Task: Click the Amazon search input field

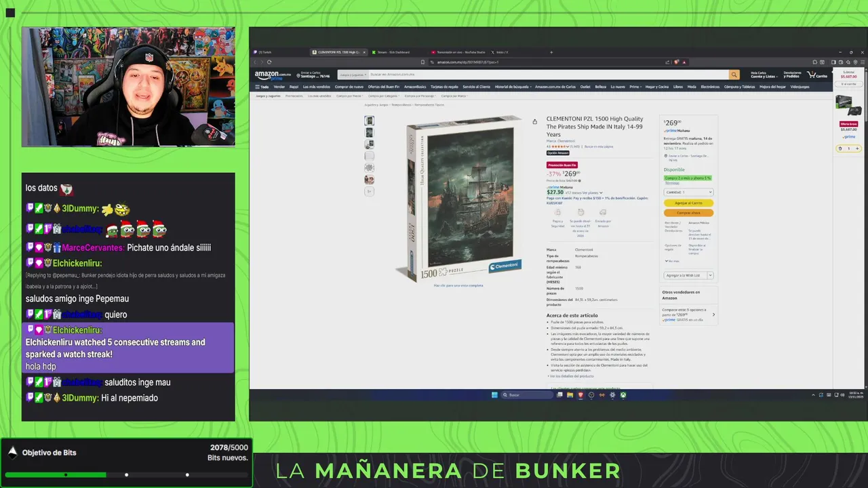Action: pos(548,75)
